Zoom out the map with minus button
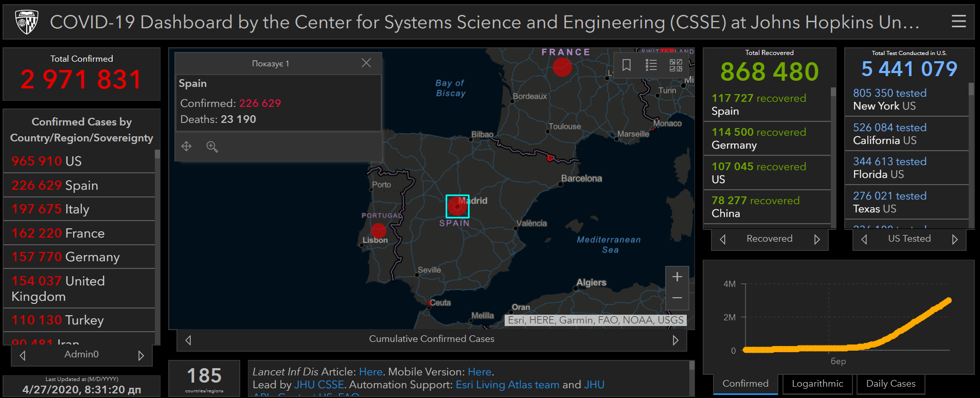Screen dimensions: 980x398 tap(677, 298)
